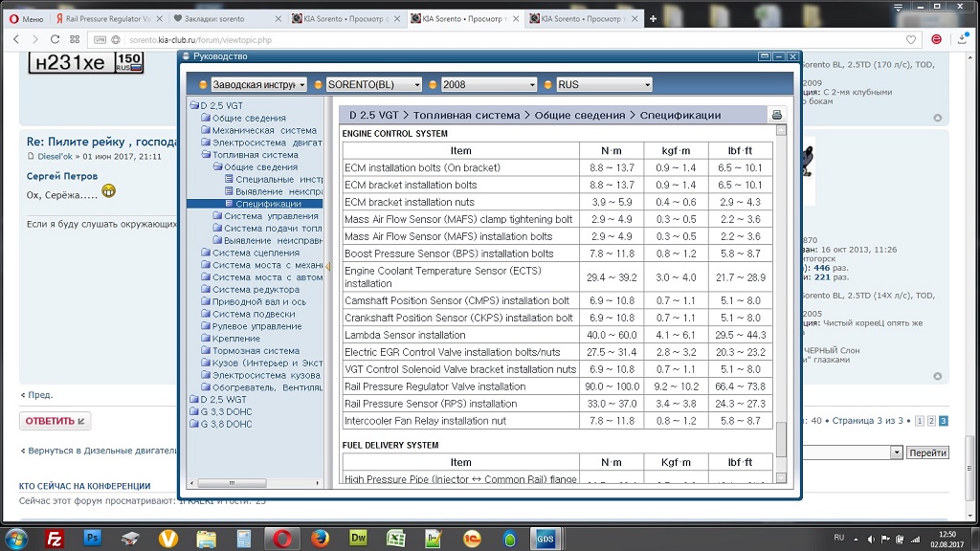Viewport: 980px width, 551px height.
Task: Launch FileZilla from the taskbar
Action: click(55, 538)
